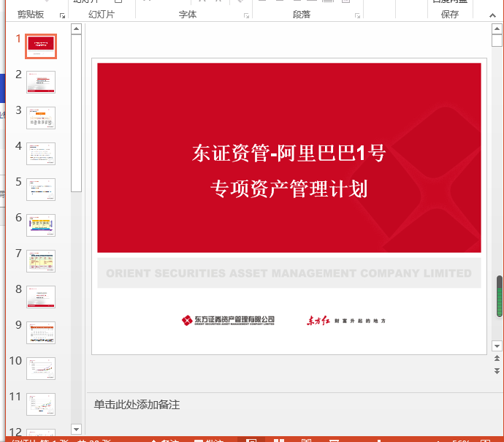Click thumbnail pane scroll up arrow
Viewport: 504px width, 442px height.
pos(76,29)
